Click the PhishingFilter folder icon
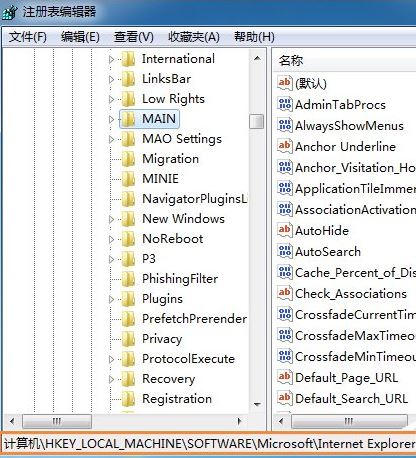 tap(128, 279)
